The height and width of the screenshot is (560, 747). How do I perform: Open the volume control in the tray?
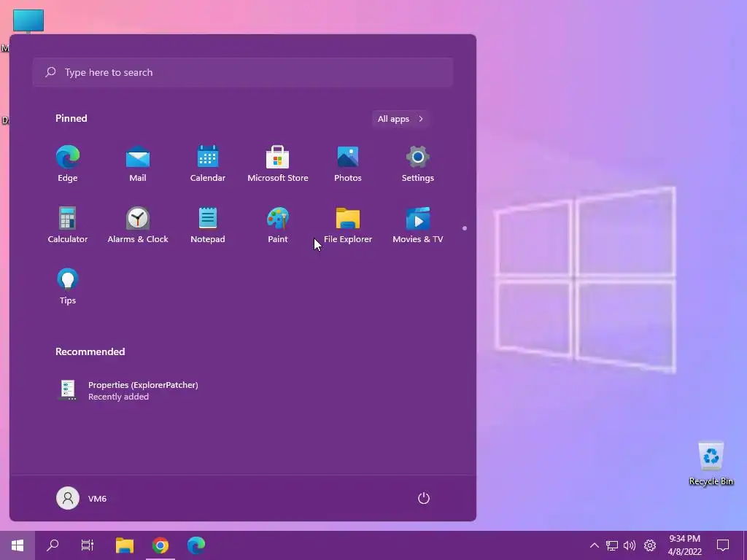pyautogui.click(x=630, y=545)
